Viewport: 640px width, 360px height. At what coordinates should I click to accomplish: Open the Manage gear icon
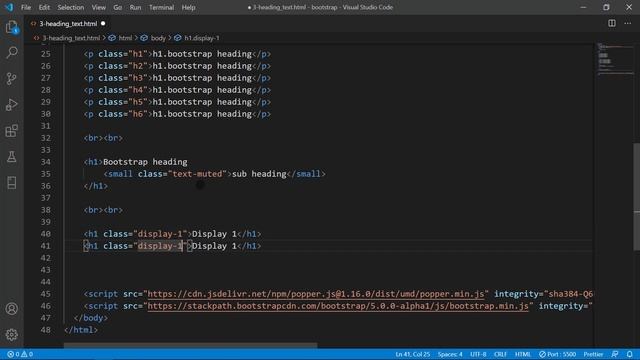pos(12,335)
